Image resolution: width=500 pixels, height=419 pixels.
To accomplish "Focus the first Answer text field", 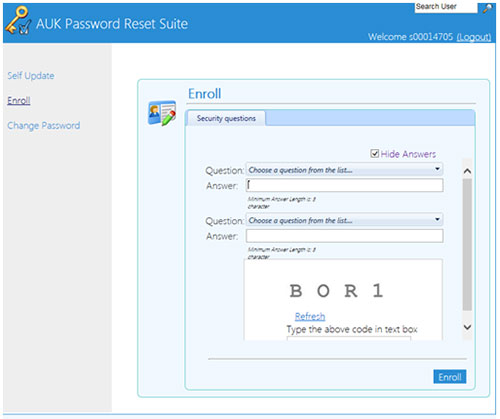I will point(344,185).
